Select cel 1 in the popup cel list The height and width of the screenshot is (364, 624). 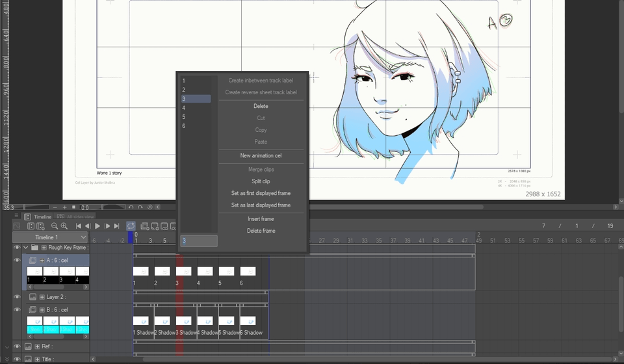pyautogui.click(x=196, y=81)
